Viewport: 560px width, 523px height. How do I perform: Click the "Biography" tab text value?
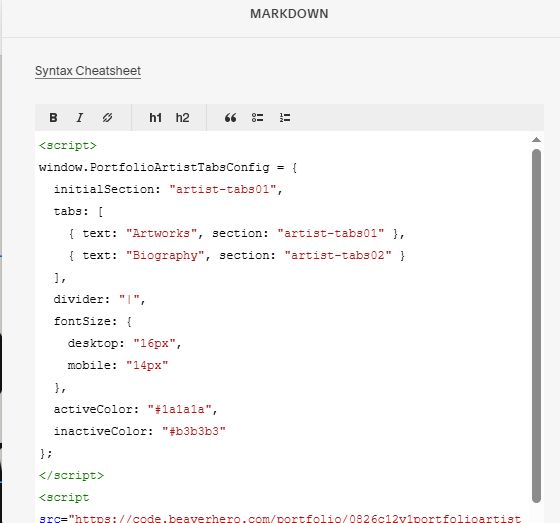click(165, 255)
